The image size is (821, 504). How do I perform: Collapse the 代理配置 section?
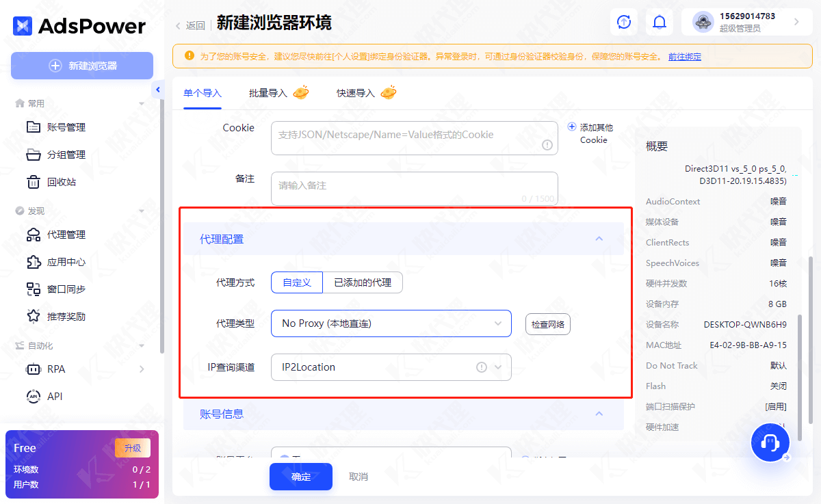pyautogui.click(x=599, y=239)
